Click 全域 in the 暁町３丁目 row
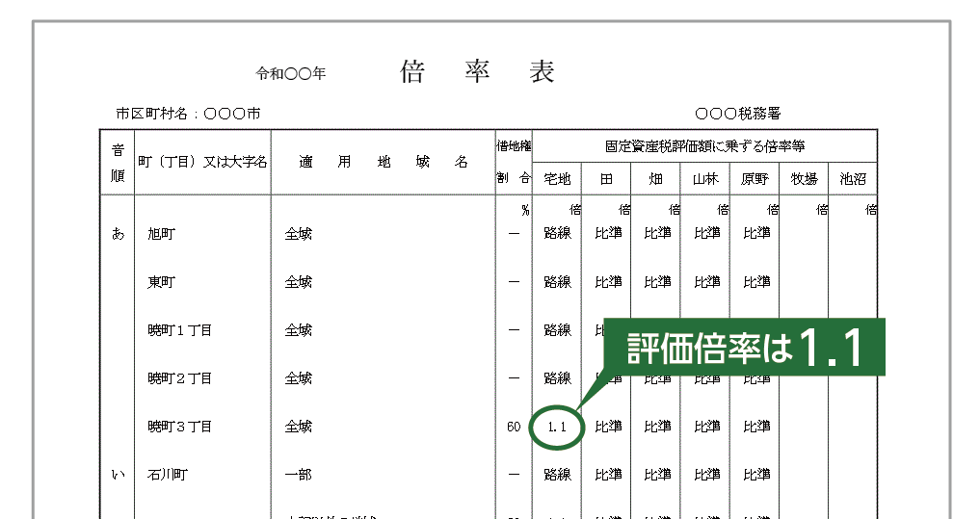Viewport: 980px width, 519px height. tap(298, 427)
